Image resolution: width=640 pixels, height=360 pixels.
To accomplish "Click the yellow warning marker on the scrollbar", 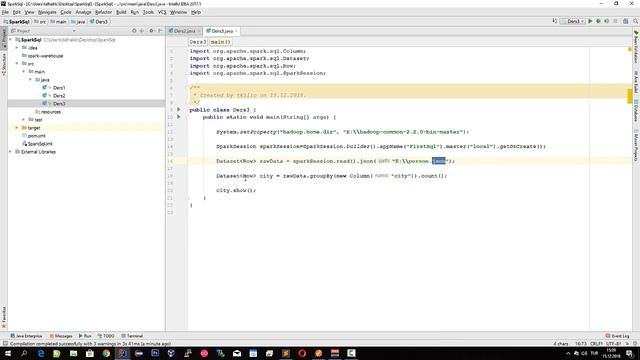I will point(630,96).
